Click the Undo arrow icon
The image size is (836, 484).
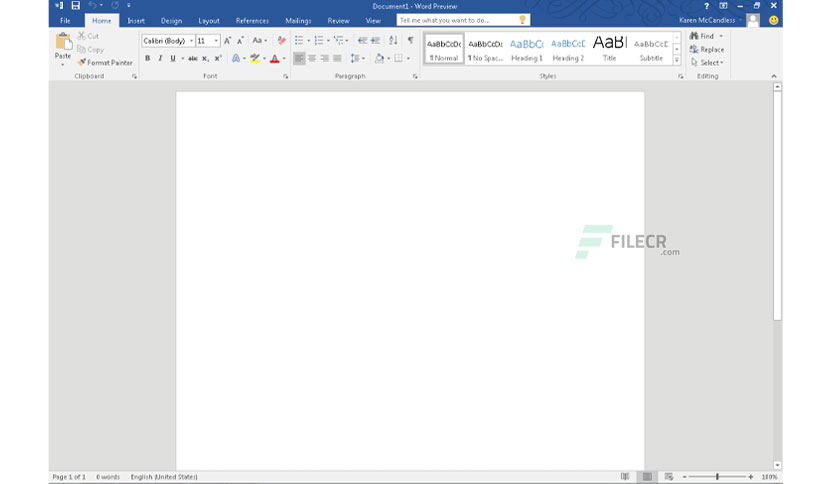click(93, 6)
